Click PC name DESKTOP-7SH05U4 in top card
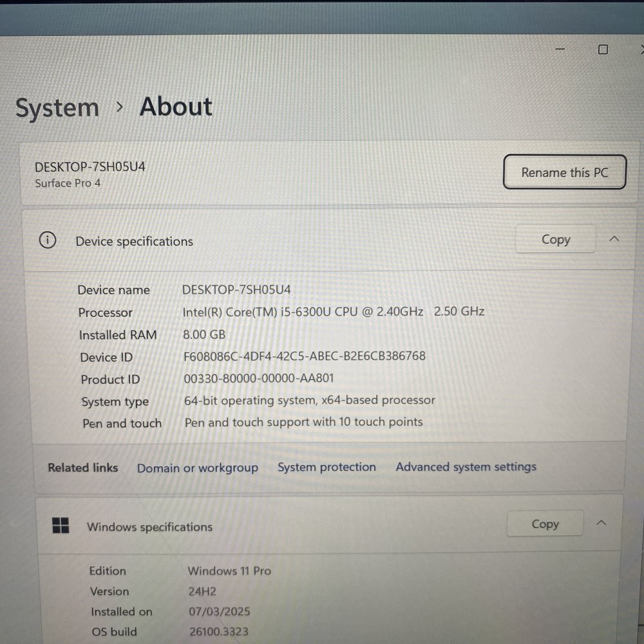 coord(90,167)
